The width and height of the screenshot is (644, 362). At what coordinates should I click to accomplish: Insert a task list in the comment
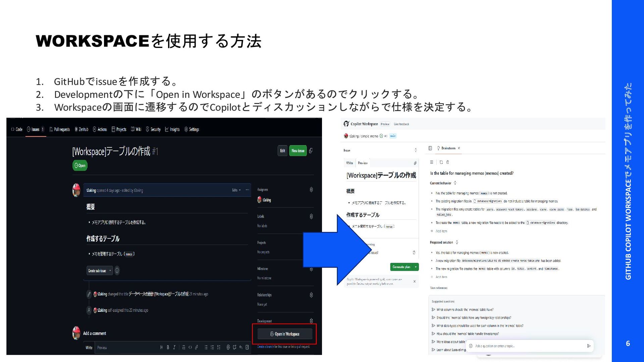pyautogui.click(x=219, y=347)
